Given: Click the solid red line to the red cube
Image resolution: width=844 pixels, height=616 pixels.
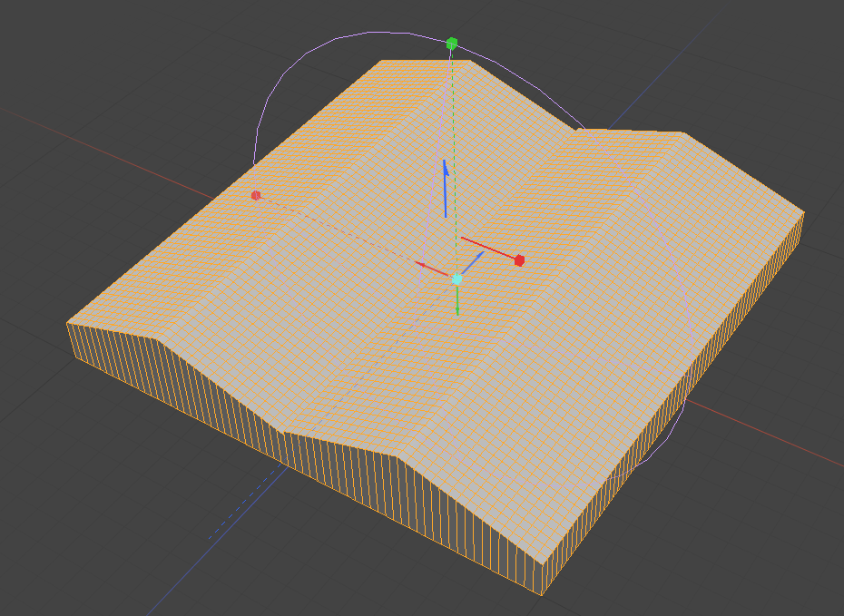Looking at the screenshot, I should (x=488, y=249).
